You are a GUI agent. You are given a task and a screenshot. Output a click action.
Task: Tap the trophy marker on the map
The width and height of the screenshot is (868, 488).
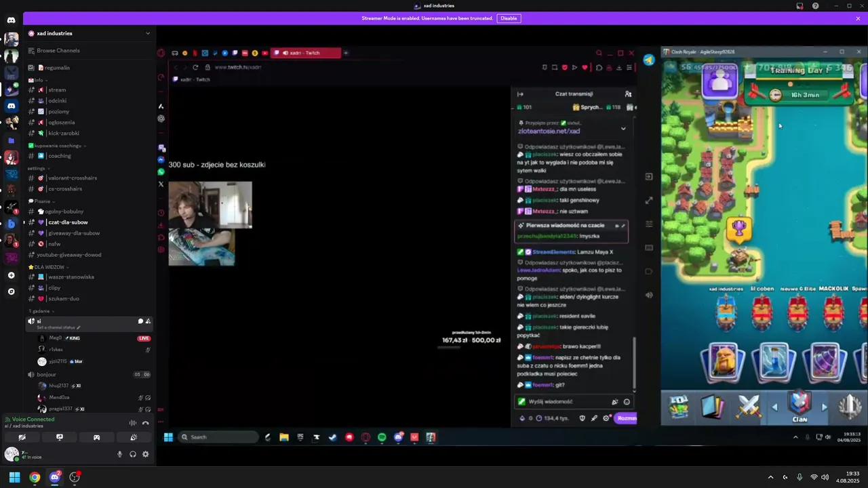pyautogui.click(x=738, y=230)
